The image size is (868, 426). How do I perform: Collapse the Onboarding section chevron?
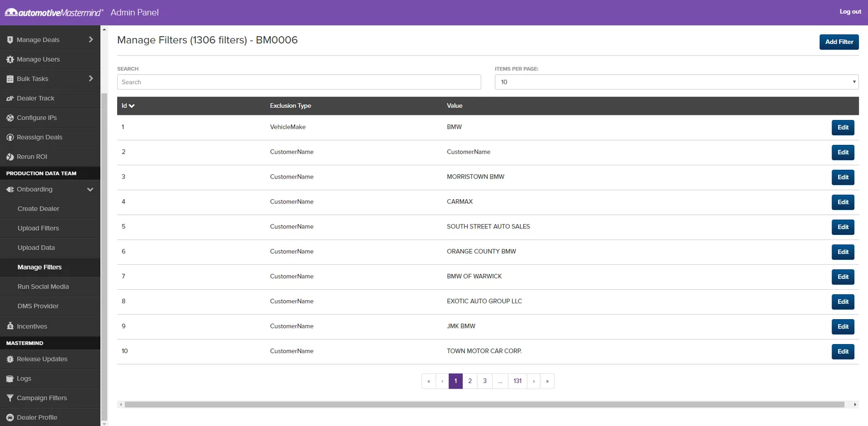click(x=90, y=189)
